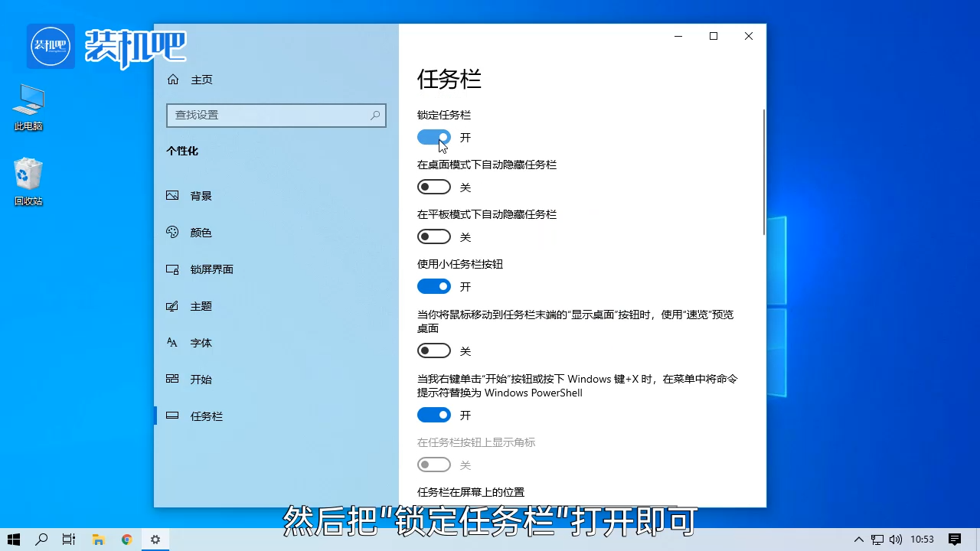Screen dimensions: 980x551
Task: Turn off the 锁定任务栏 toggle
Action: click(x=434, y=137)
